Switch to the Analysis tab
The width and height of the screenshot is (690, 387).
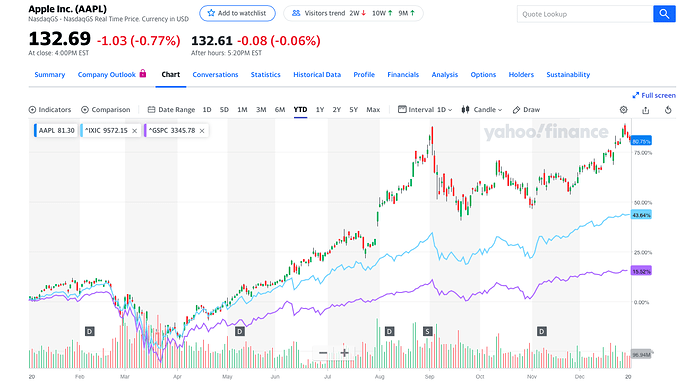[x=444, y=75]
